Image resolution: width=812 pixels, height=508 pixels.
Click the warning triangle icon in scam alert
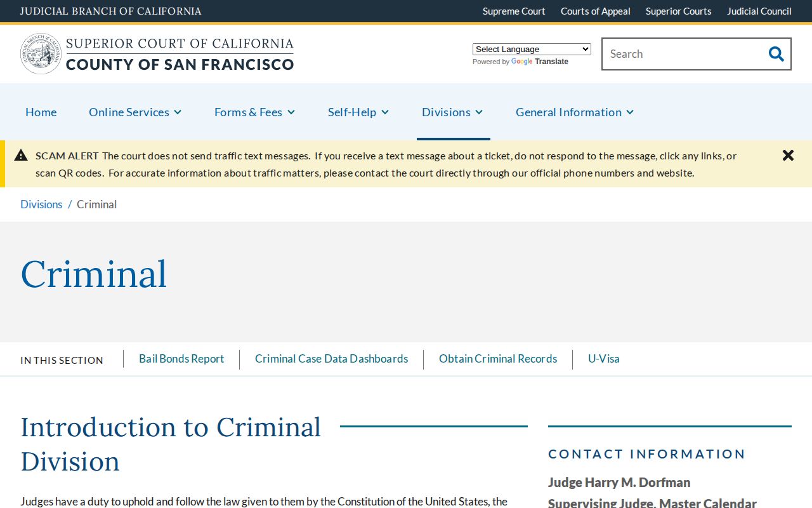coord(21,155)
